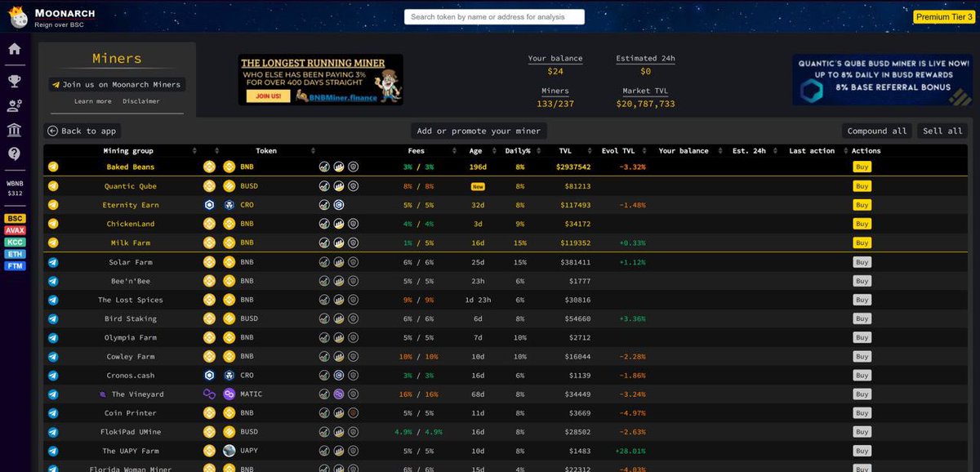Open Baked Beans Telegram link icon
Image resolution: width=980 pixels, height=472 pixels.
coord(53,167)
